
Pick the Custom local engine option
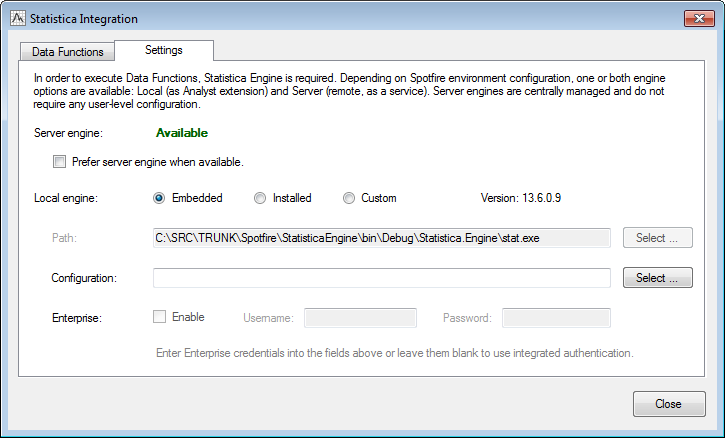coord(349,198)
